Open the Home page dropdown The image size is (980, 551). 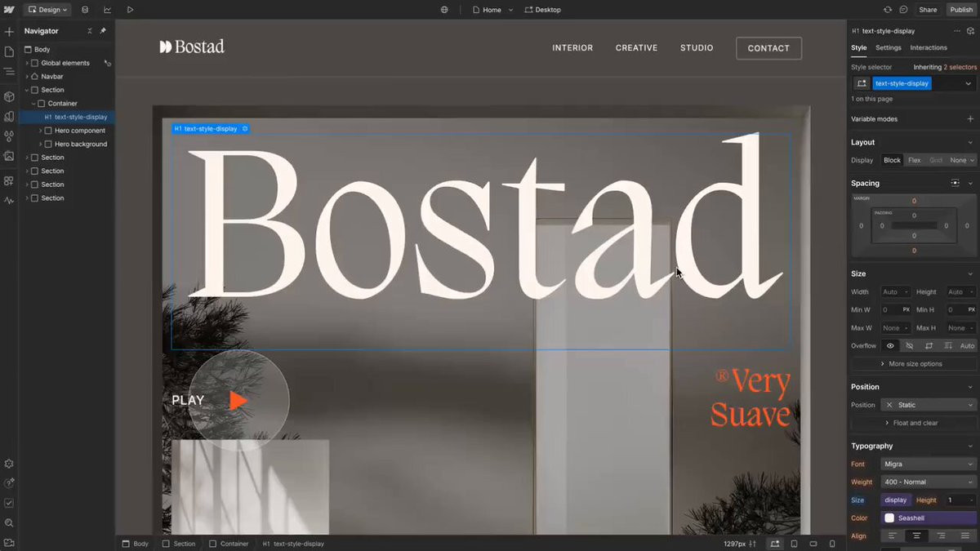(x=493, y=10)
